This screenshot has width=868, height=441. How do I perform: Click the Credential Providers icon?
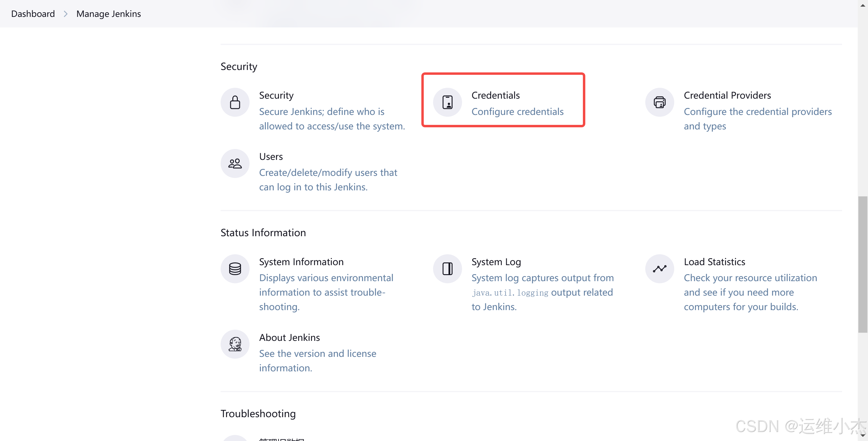pyautogui.click(x=659, y=102)
